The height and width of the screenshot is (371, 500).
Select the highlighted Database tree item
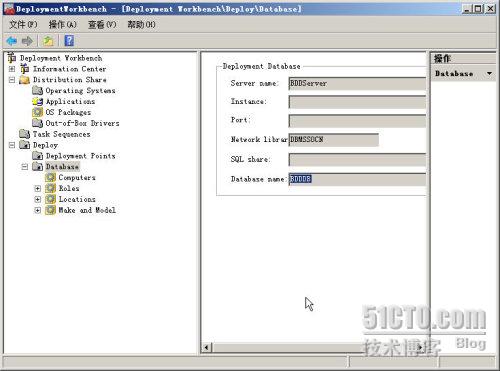tap(62, 166)
